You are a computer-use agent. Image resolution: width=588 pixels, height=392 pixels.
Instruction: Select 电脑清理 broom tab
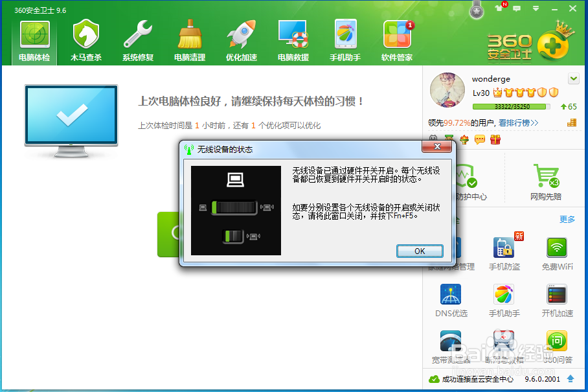[189, 41]
